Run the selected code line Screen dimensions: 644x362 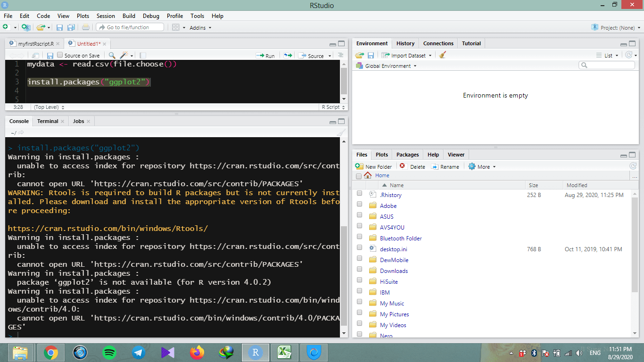coord(265,55)
